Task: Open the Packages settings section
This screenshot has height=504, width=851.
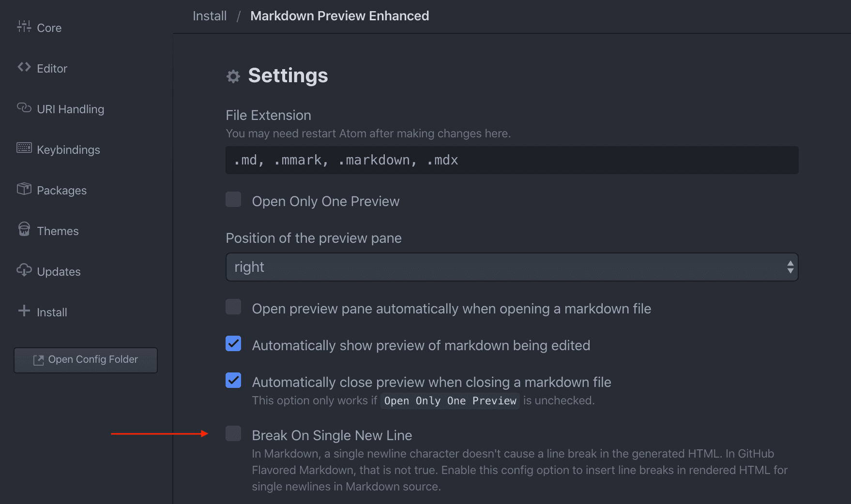Action: pyautogui.click(x=61, y=191)
